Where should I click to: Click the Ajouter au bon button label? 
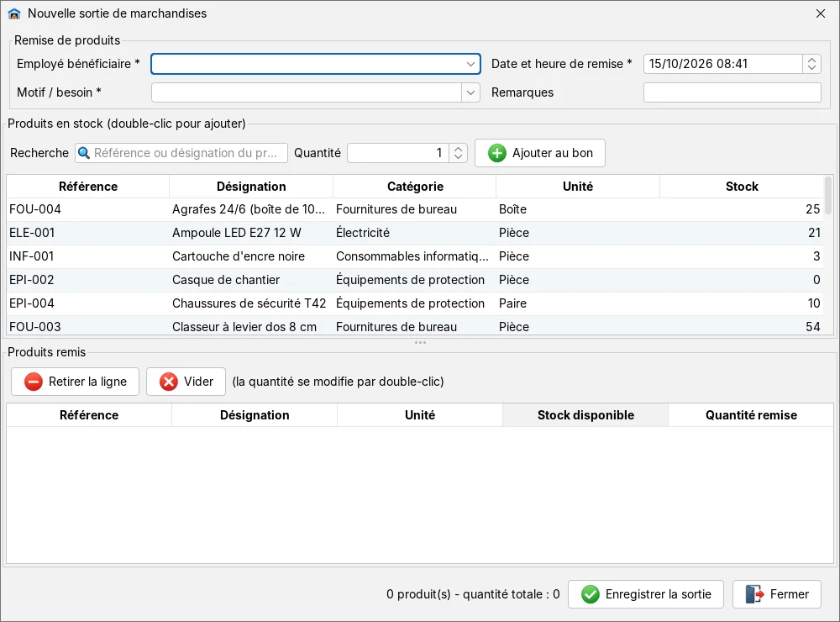tap(553, 153)
